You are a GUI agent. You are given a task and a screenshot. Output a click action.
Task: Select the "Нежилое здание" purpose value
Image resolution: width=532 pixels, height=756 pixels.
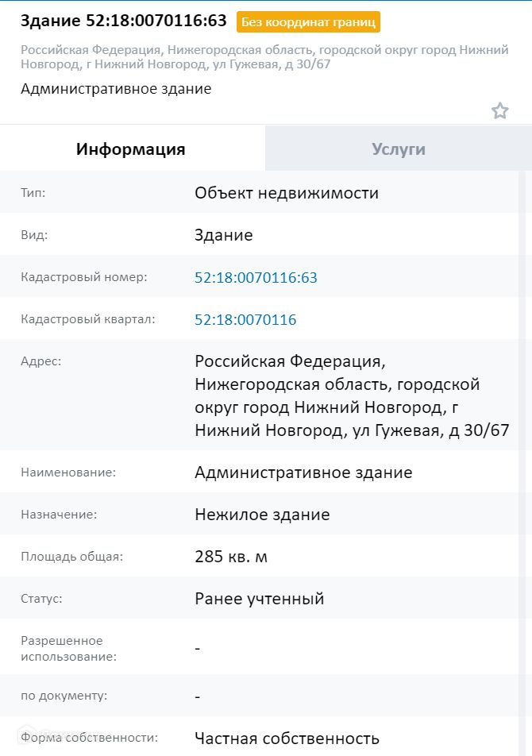(262, 515)
